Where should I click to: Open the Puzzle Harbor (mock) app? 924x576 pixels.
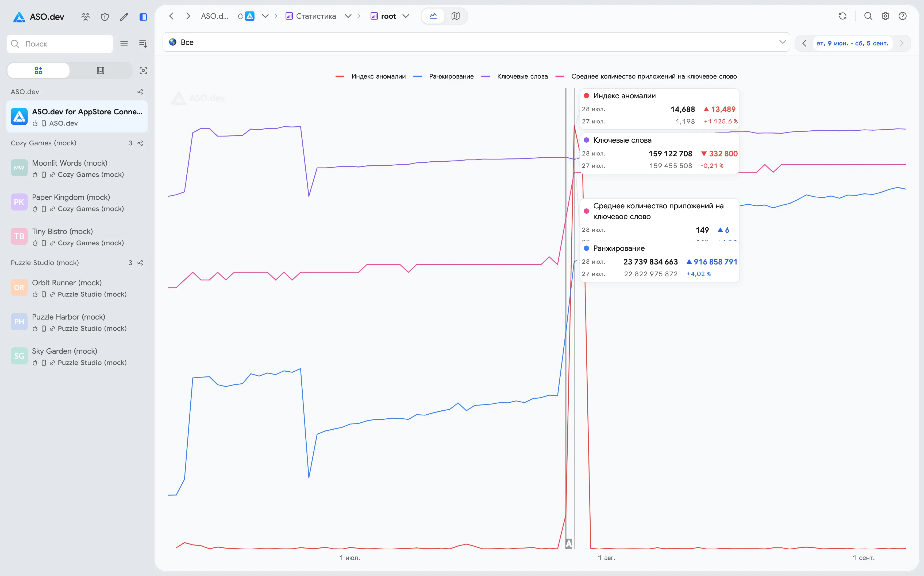77,322
